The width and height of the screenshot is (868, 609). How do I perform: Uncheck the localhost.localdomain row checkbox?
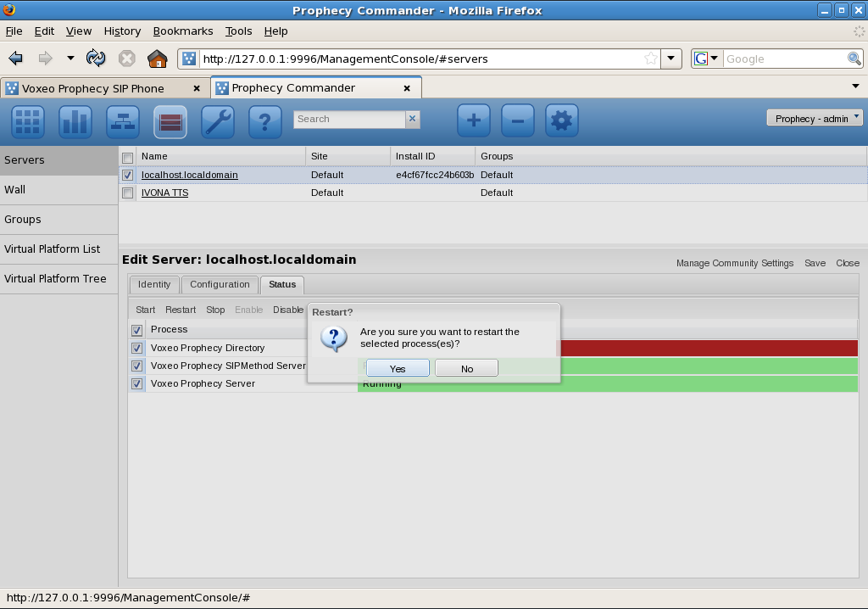(127, 175)
